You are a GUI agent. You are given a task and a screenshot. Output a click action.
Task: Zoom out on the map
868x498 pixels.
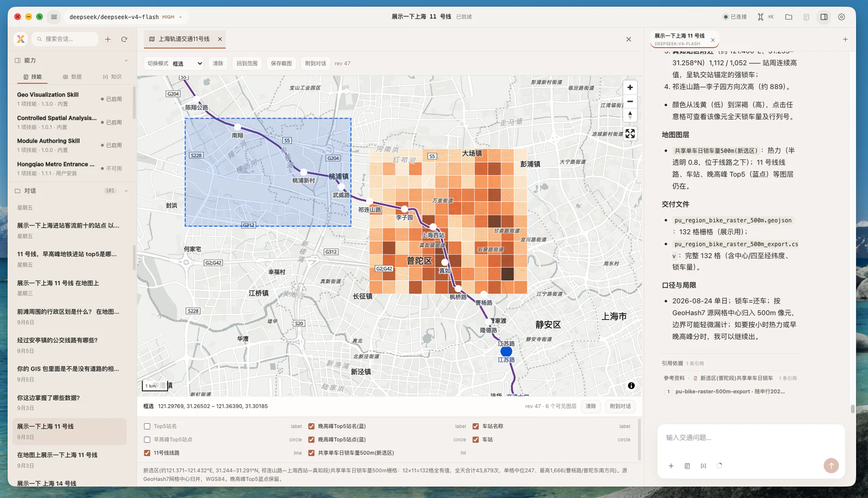630,101
